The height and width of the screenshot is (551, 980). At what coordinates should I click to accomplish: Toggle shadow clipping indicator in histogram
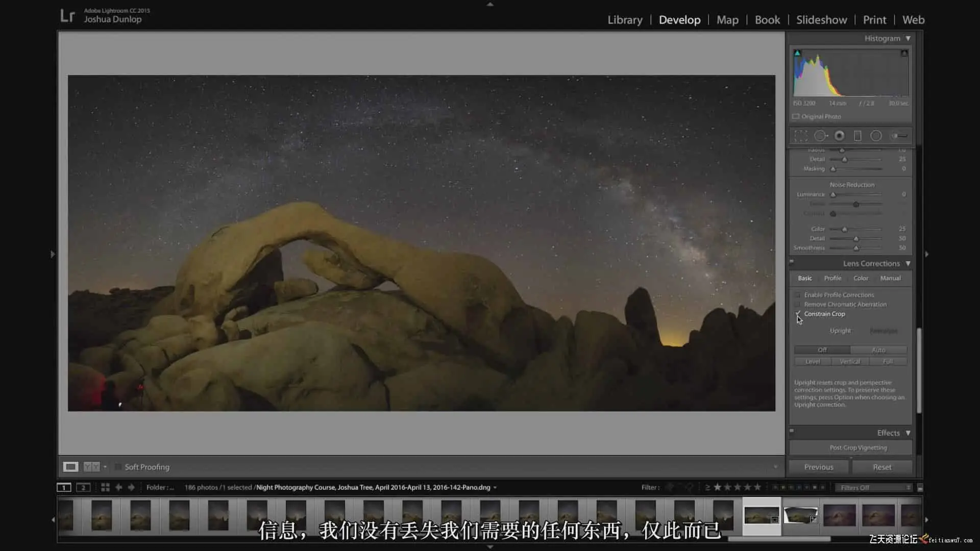(797, 53)
